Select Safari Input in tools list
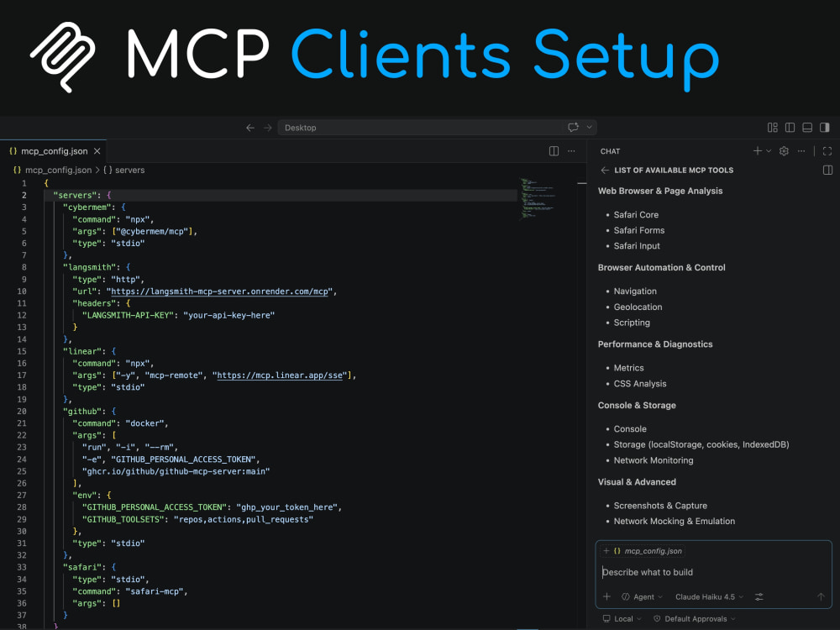Image resolution: width=840 pixels, height=630 pixels. 637,246
